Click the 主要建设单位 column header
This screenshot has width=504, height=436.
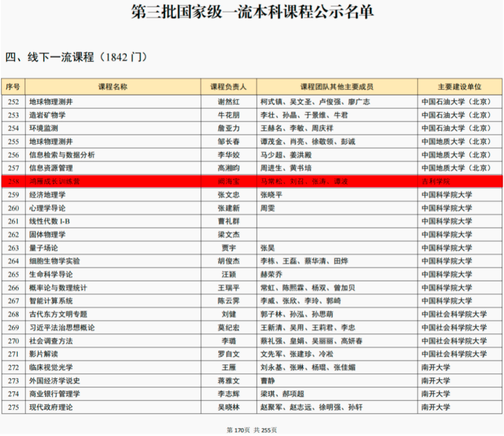pos(460,87)
